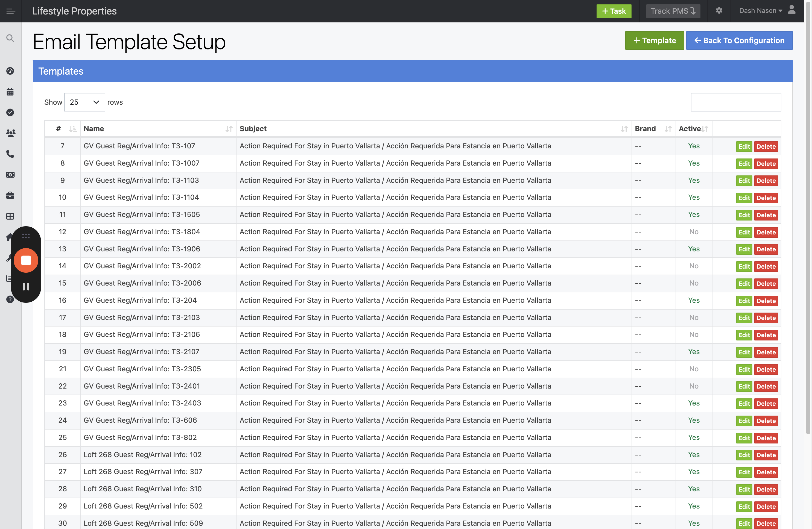Open the Dash Nason user dropdown
The image size is (812, 529).
coord(761,11)
